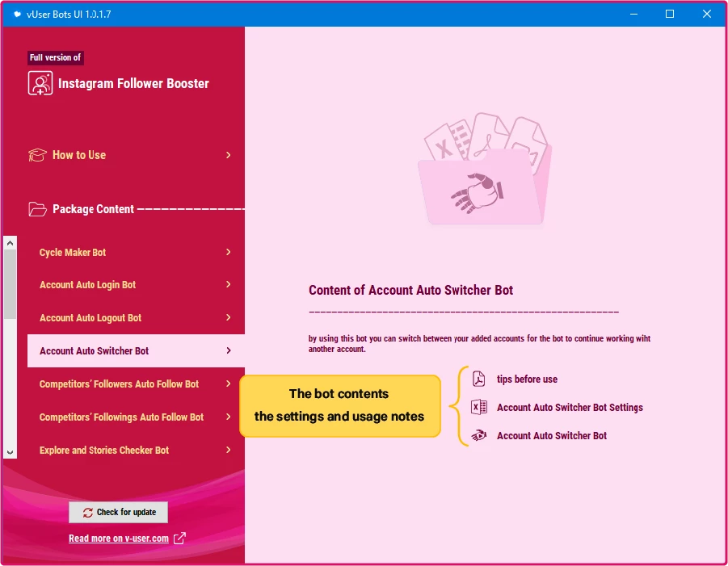Expand Competitors' Followings Auto Follow Bot chevron
This screenshot has width=728, height=566.
(x=229, y=417)
